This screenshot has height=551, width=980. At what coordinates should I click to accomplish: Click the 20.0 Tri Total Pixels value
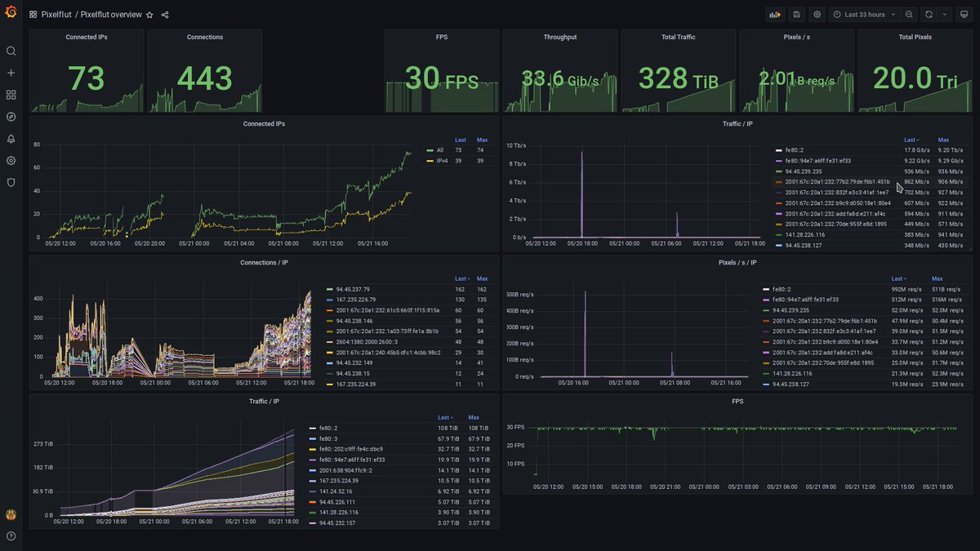point(915,78)
